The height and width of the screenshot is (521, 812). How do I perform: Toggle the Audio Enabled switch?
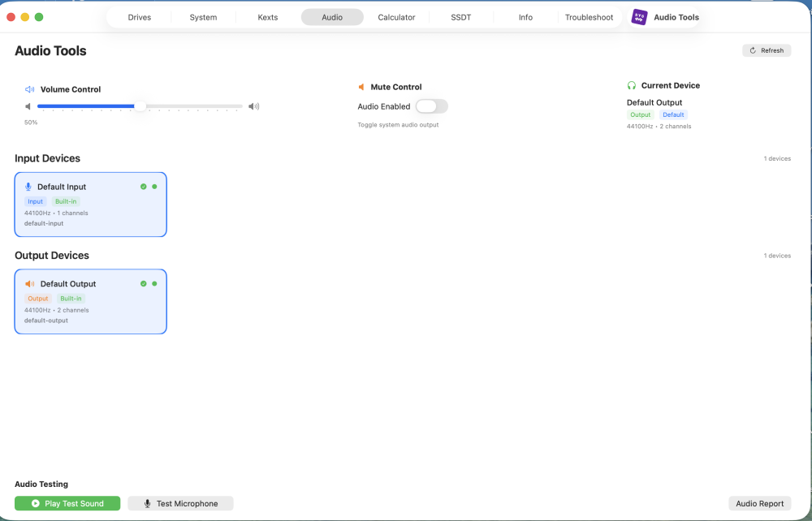tap(431, 106)
